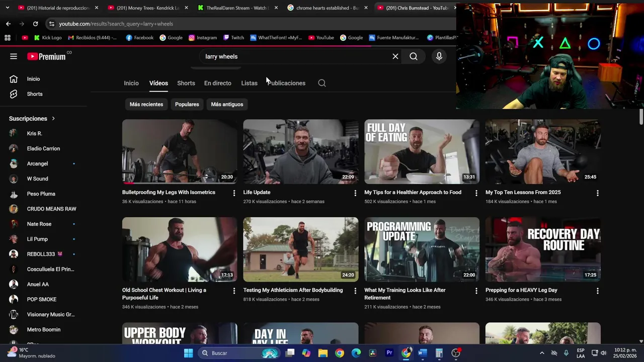
Task: Open options for My Tips for a Healthier Approach video
Action: pyautogui.click(x=476, y=193)
